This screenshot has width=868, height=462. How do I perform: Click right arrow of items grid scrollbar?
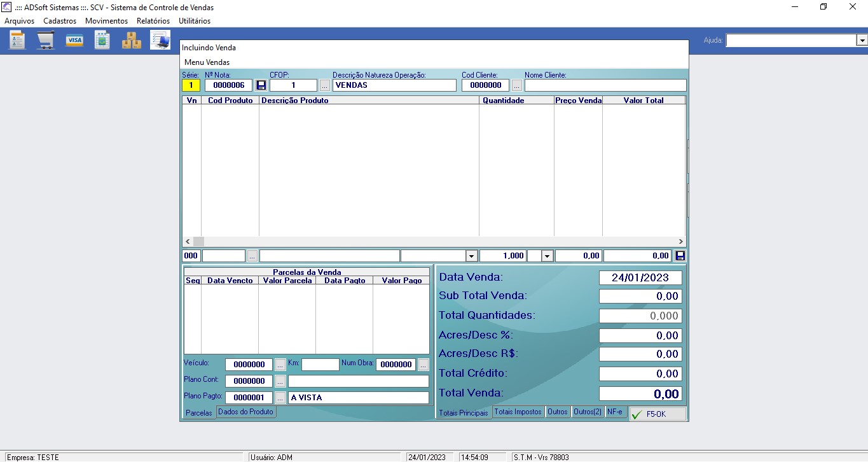point(680,242)
